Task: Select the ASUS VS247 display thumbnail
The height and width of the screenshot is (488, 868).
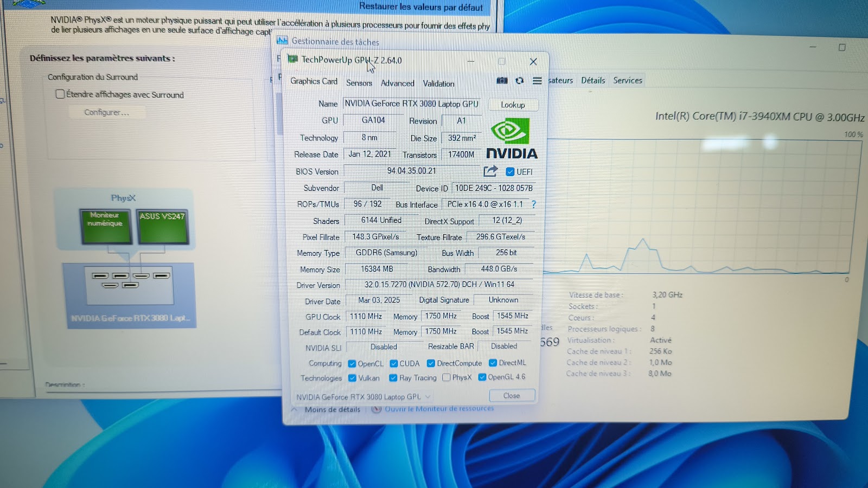Action: click(162, 227)
